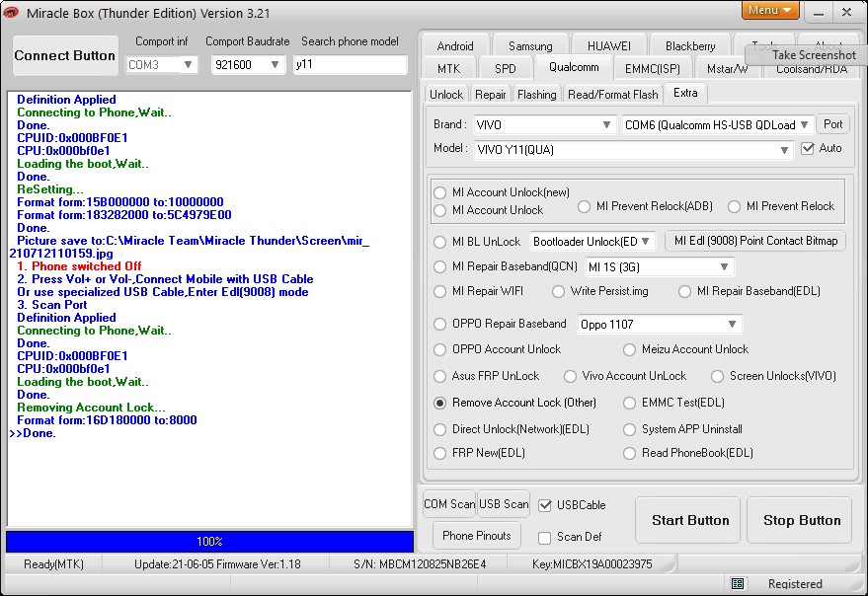Run COM Scan
Viewport: 868px width, 596px height.
[x=449, y=504]
